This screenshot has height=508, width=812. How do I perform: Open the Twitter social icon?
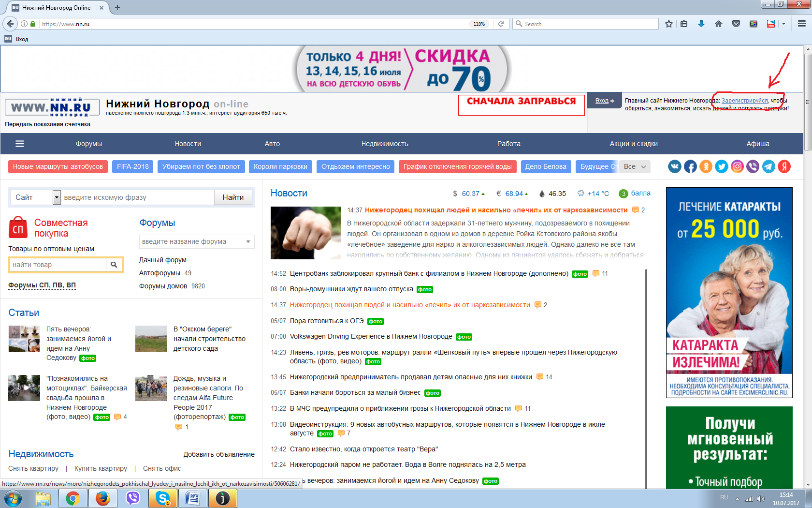click(x=722, y=166)
